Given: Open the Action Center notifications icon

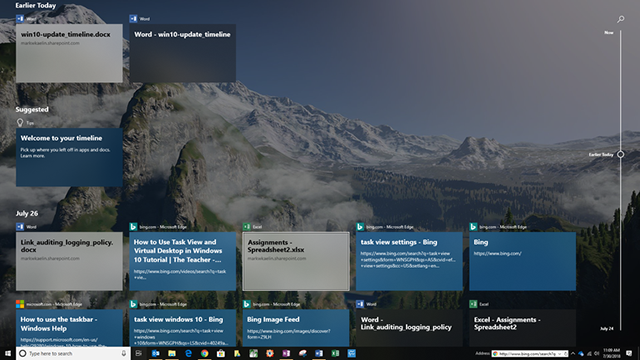Looking at the screenshot, I should pyautogui.click(x=629, y=353).
